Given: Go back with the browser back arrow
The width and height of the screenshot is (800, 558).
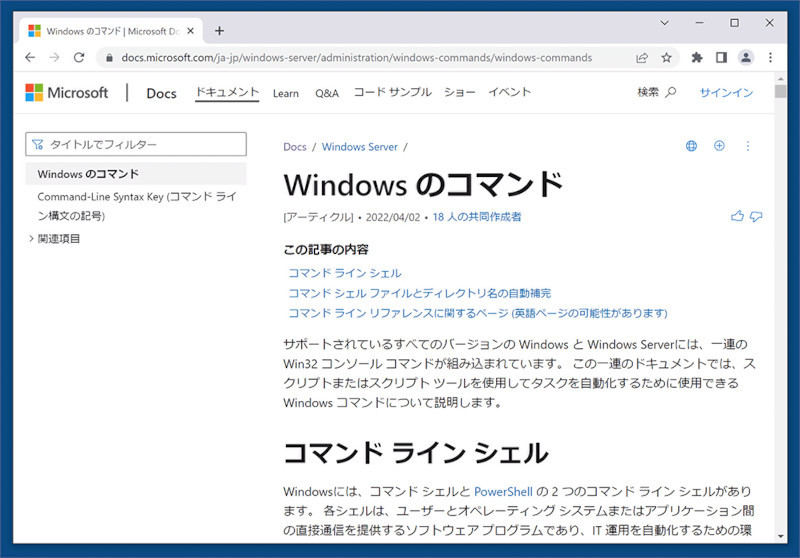Looking at the screenshot, I should (x=30, y=58).
